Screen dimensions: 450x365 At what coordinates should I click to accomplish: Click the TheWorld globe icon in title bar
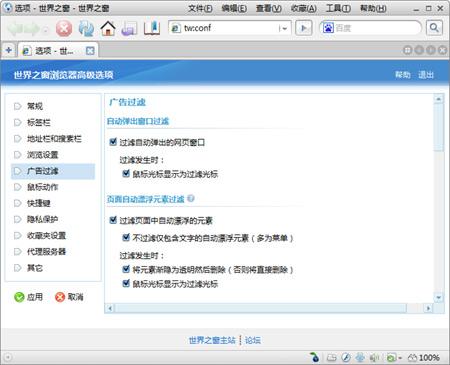coord(7,7)
